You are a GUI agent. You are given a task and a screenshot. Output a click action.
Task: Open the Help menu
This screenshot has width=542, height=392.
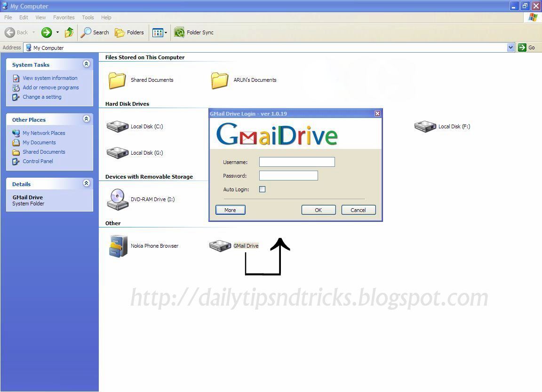106,17
